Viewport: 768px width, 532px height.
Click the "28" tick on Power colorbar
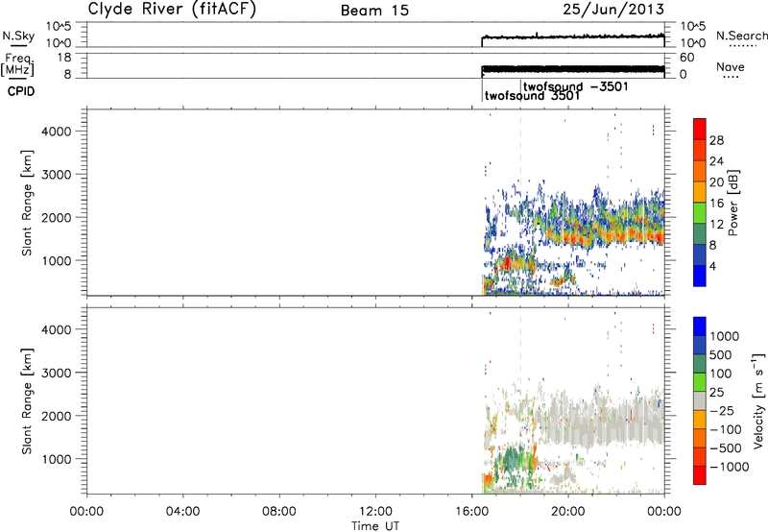tap(716, 140)
